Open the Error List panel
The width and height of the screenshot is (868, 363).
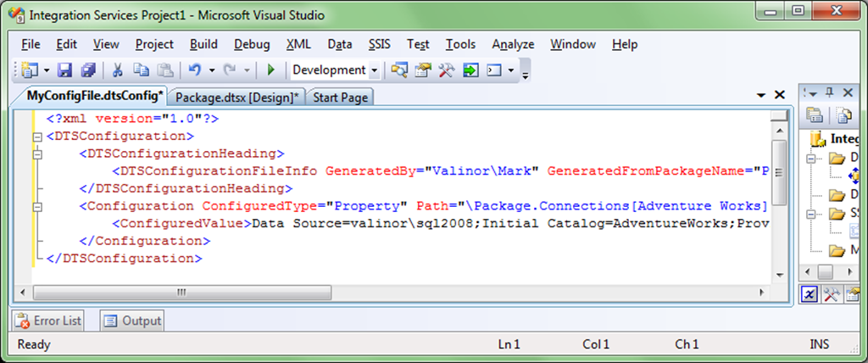tap(49, 321)
